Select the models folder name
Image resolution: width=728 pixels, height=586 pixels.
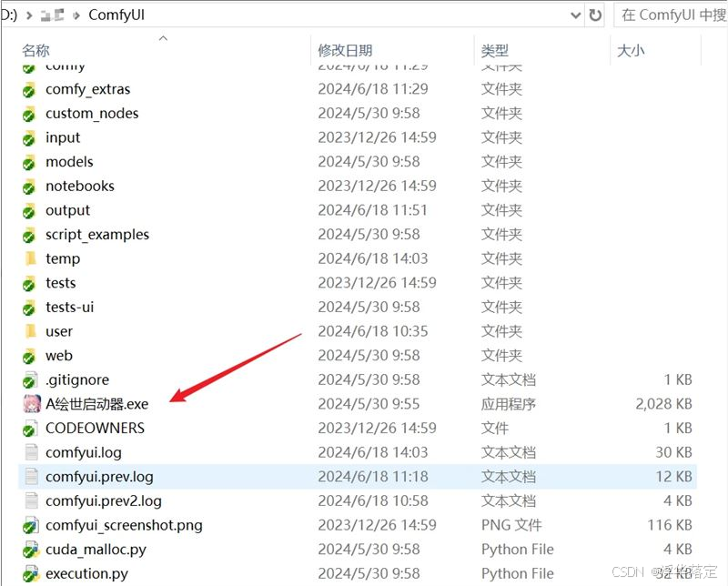(69, 162)
